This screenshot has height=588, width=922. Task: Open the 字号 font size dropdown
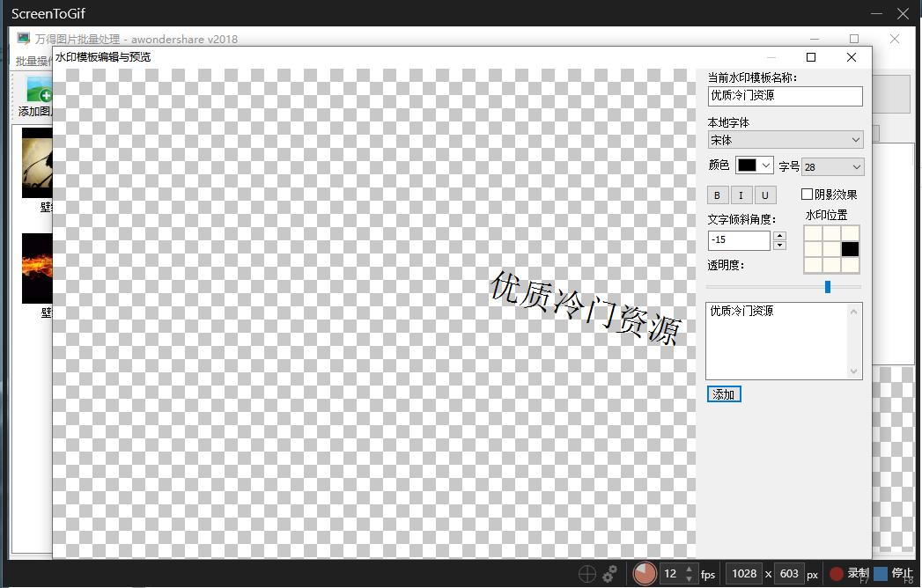tap(833, 167)
